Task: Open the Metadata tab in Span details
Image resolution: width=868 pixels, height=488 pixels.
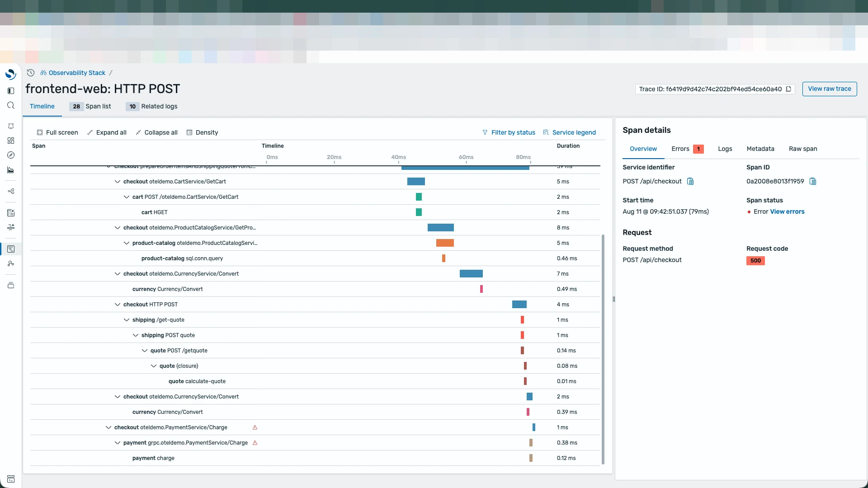Action: pos(760,149)
